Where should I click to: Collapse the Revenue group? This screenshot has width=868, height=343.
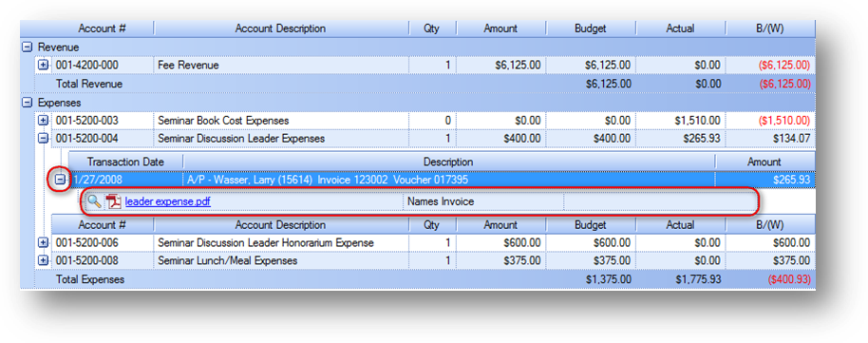point(27,48)
